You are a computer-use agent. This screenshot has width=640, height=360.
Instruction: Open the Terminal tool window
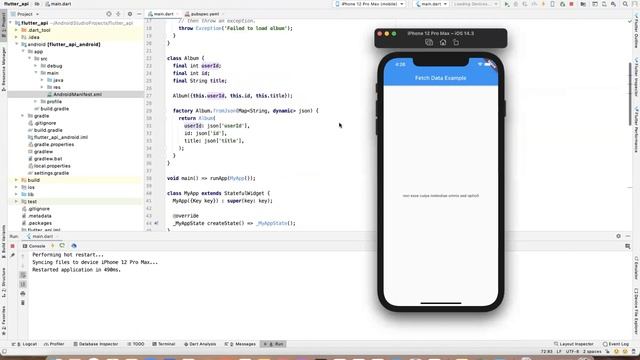(x=164, y=344)
